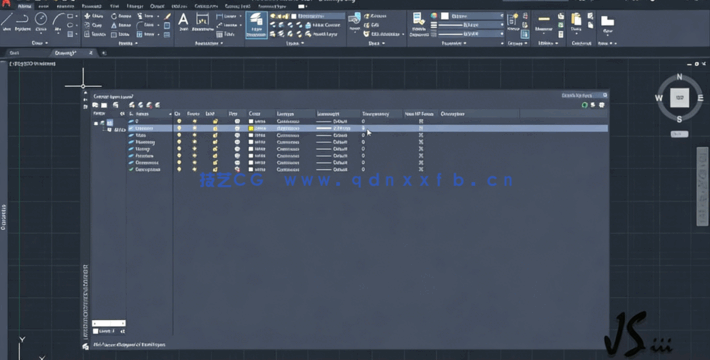This screenshot has height=360, width=710.
Task: Open Layer States Manager icon in palette
Action: tap(115, 105)
